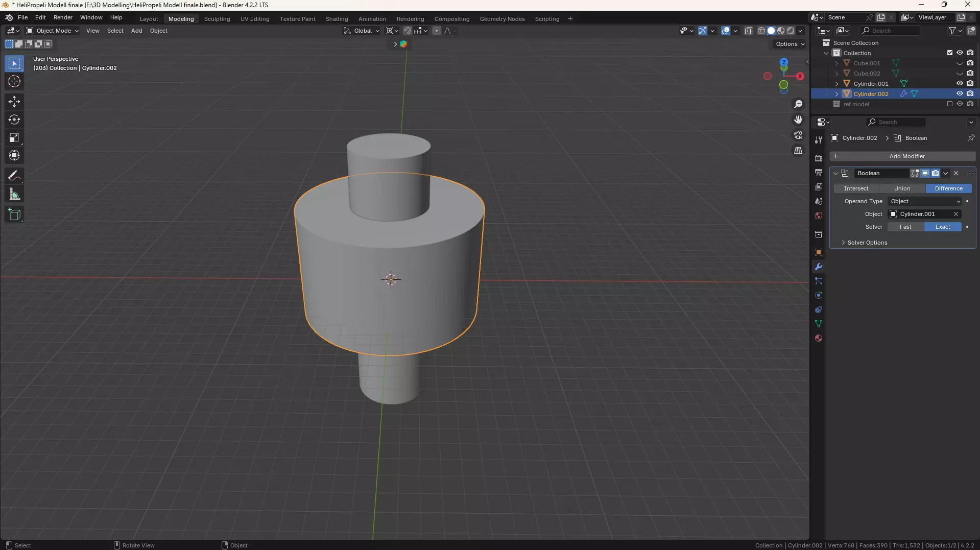Open the Object Data mesh properties tab
The image size is (980, 550).
819,324
